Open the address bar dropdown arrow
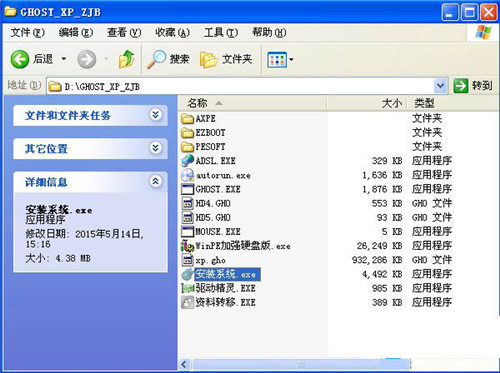 coord(440,86)
